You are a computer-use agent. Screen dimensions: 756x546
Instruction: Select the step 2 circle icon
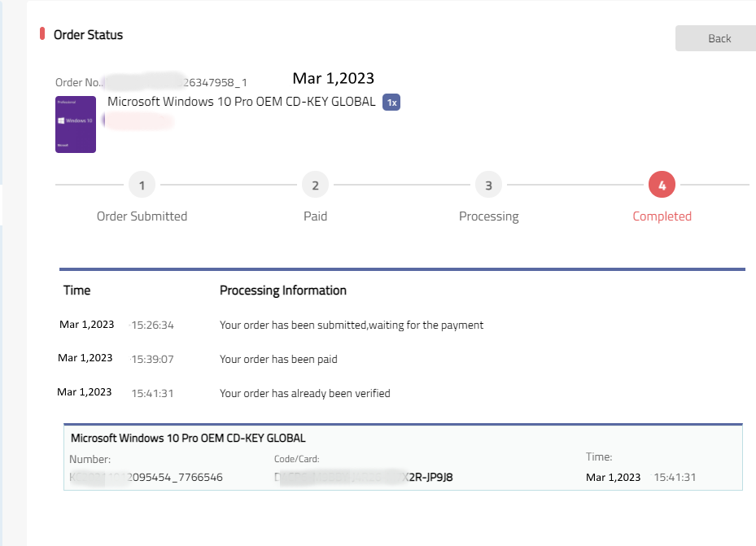315,185
